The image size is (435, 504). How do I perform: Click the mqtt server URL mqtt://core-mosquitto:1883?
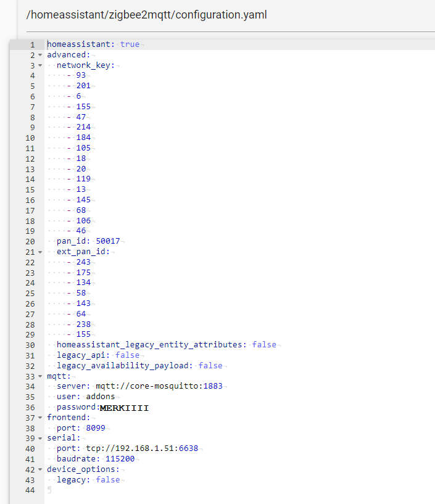tap(162, 386)
